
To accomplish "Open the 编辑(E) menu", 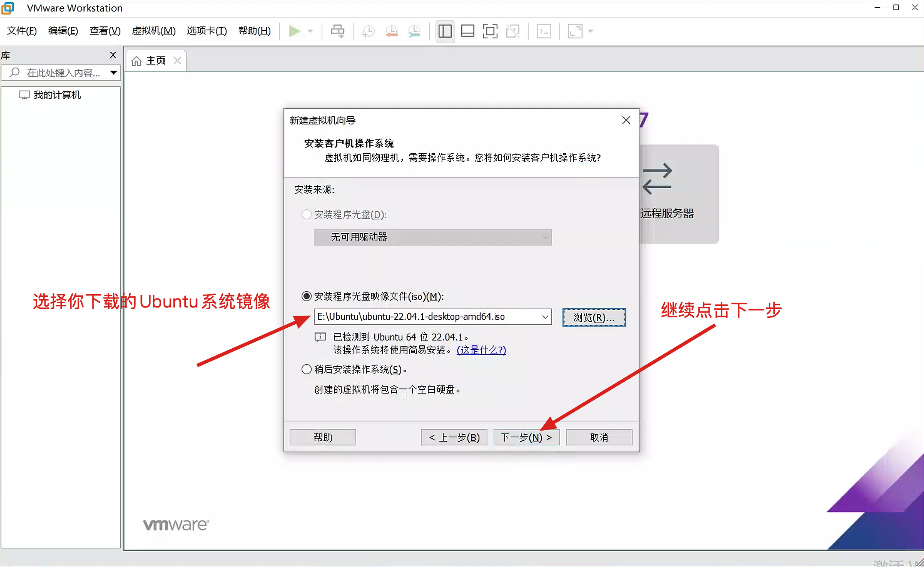I will coord(63,30).
